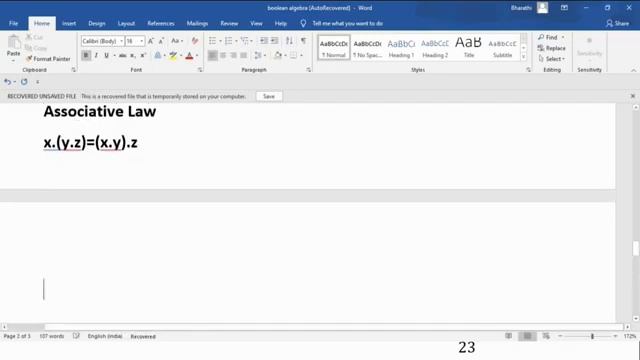Image resolution: width=640 pixels, height=360 pixels.
Task: Open Paragraph dialog launcher
Action: [x=309, y=70]
